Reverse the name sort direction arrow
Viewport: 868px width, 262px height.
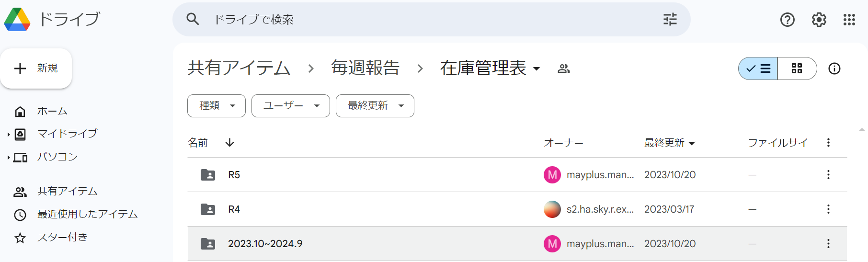[x=230, y=143]
